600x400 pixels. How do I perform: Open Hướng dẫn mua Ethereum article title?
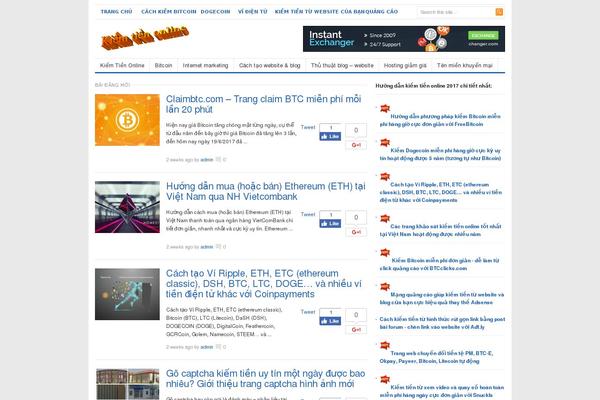pos(266,191)
